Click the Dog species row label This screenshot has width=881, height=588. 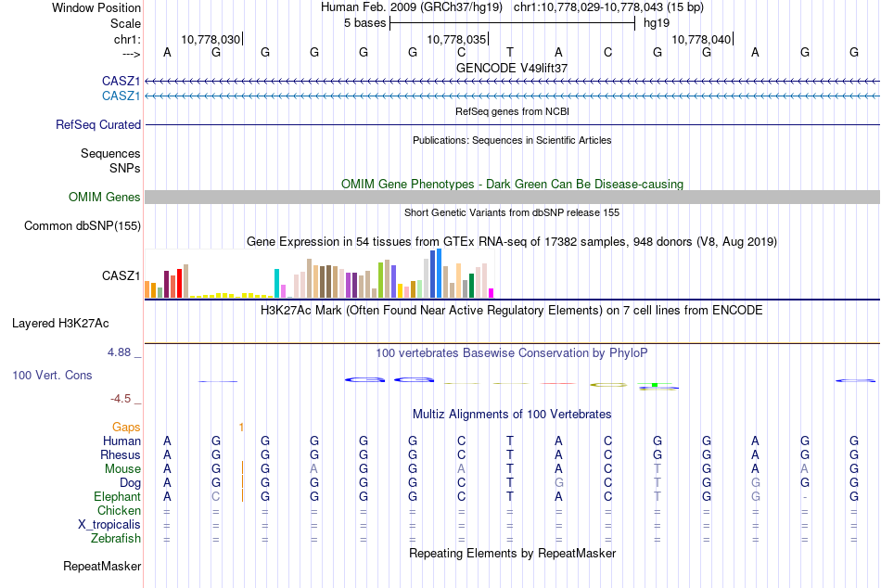[130, 483]
